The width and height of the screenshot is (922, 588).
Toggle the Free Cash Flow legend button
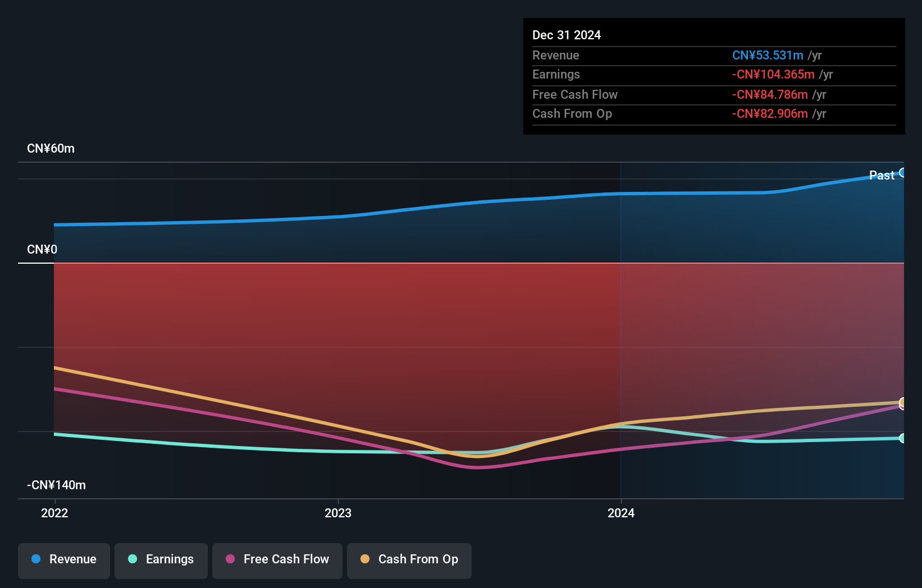[277, 561]
